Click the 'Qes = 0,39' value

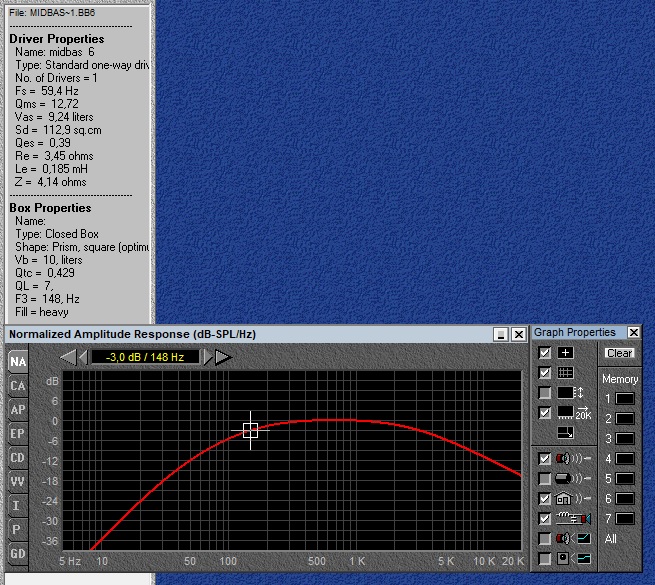coord(43,143)
